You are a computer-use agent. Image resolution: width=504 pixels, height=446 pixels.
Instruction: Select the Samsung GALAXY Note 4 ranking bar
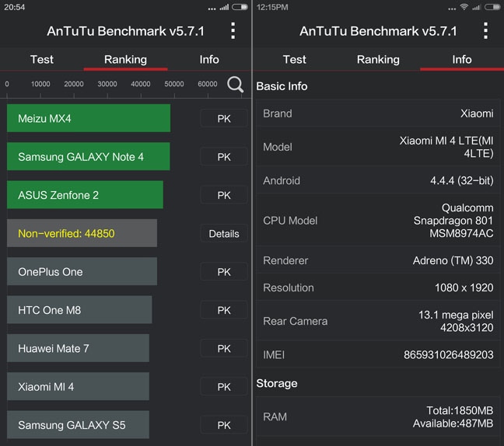coord(89,156)
